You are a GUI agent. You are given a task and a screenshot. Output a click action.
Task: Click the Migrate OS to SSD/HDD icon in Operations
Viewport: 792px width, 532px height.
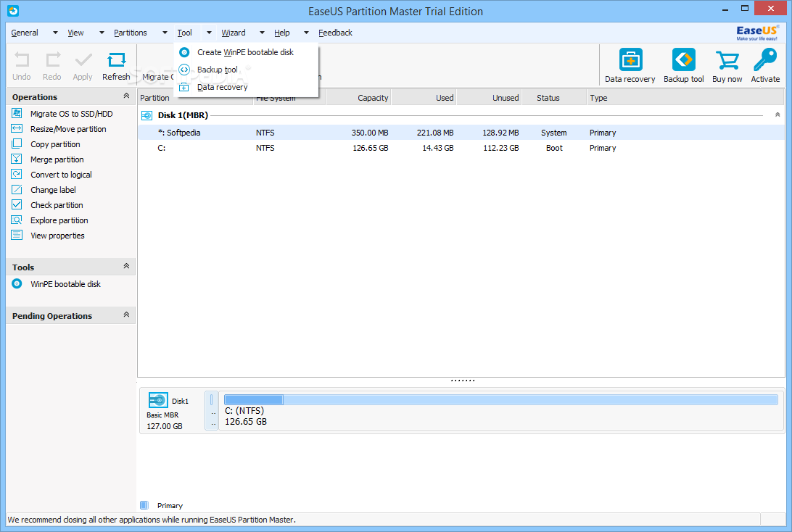tap(17, 113)
